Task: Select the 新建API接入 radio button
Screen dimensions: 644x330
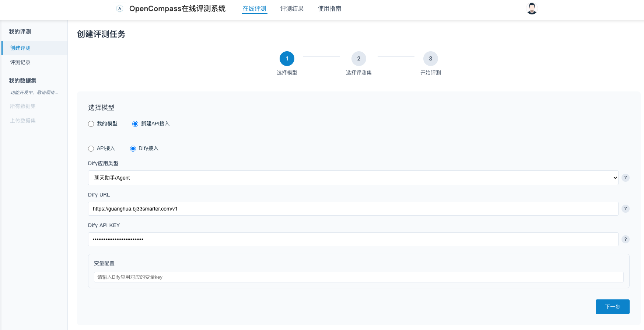Action: pos(135,124)
